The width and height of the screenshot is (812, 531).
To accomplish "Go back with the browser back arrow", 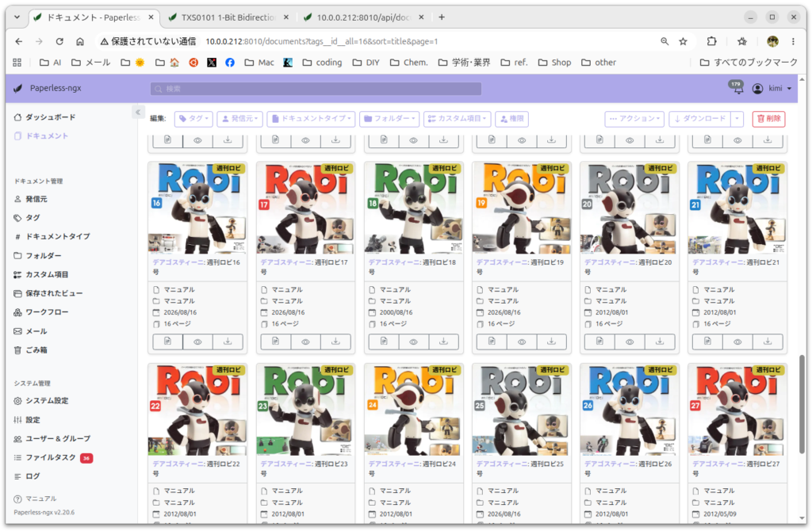I will (x=19, y=41).
